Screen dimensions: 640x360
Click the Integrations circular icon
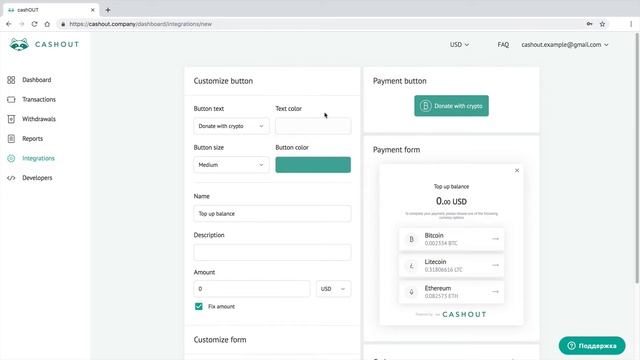pos(11,158)
